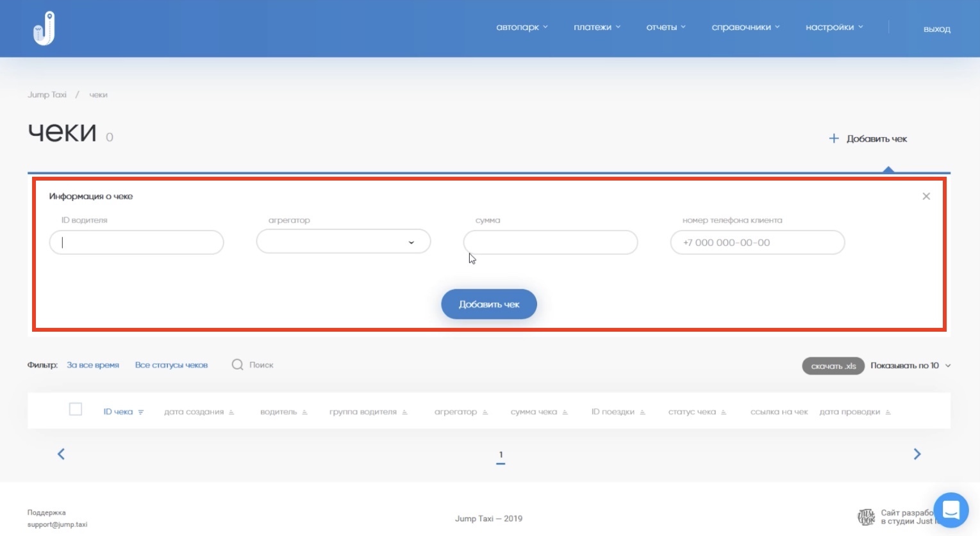Go to next page arrow
The image size is (980, 536).
917,454
